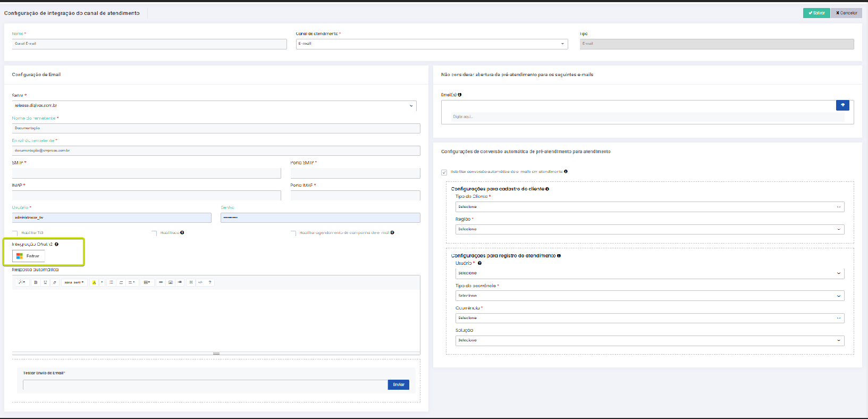Open fullscreen mode in the editor
The height and width of the screenshot is (419, 868).
[191, 282]
